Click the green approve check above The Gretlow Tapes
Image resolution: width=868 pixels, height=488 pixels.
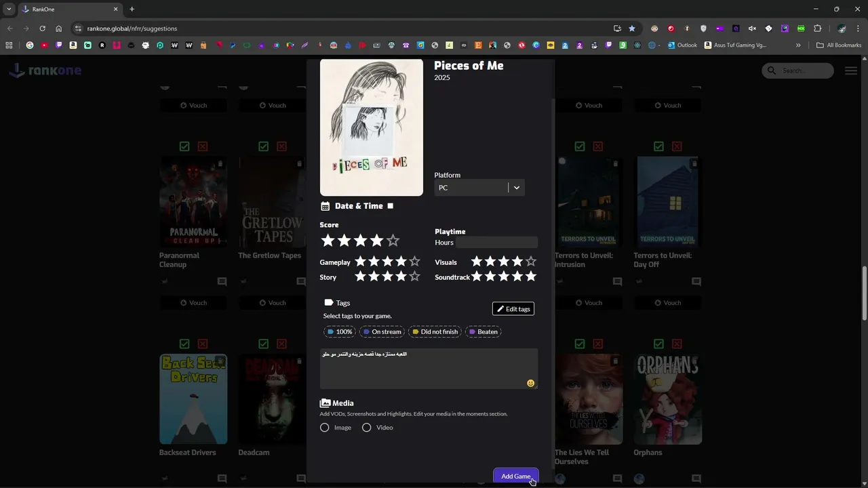coord(263,146)
